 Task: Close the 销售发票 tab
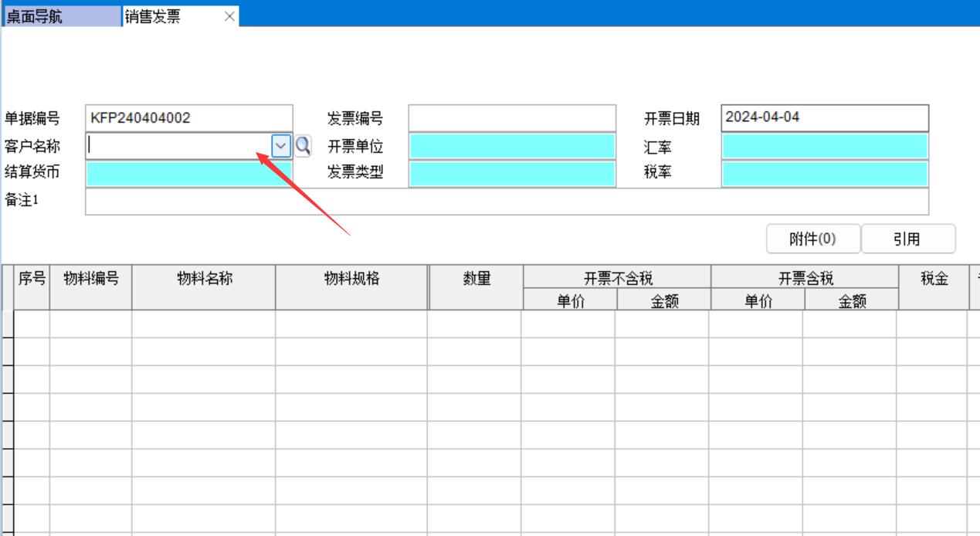click(229, 17)
